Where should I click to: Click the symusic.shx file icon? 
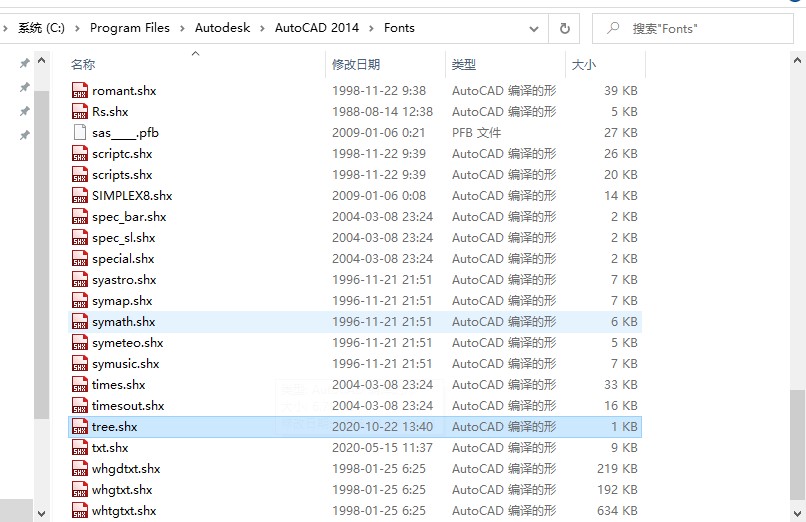80,364
